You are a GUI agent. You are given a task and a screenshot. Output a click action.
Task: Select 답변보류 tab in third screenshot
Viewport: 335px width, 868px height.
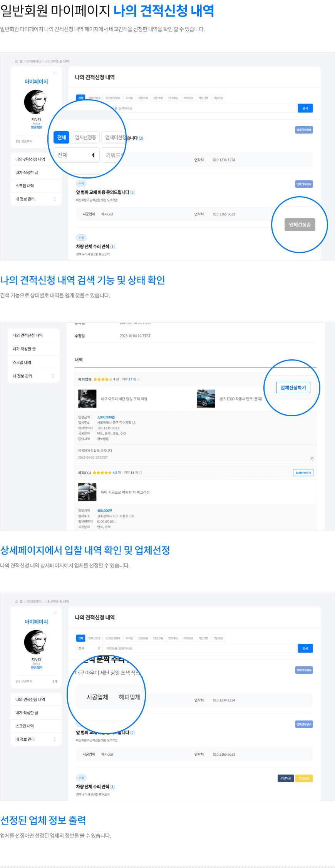(158, 638)
